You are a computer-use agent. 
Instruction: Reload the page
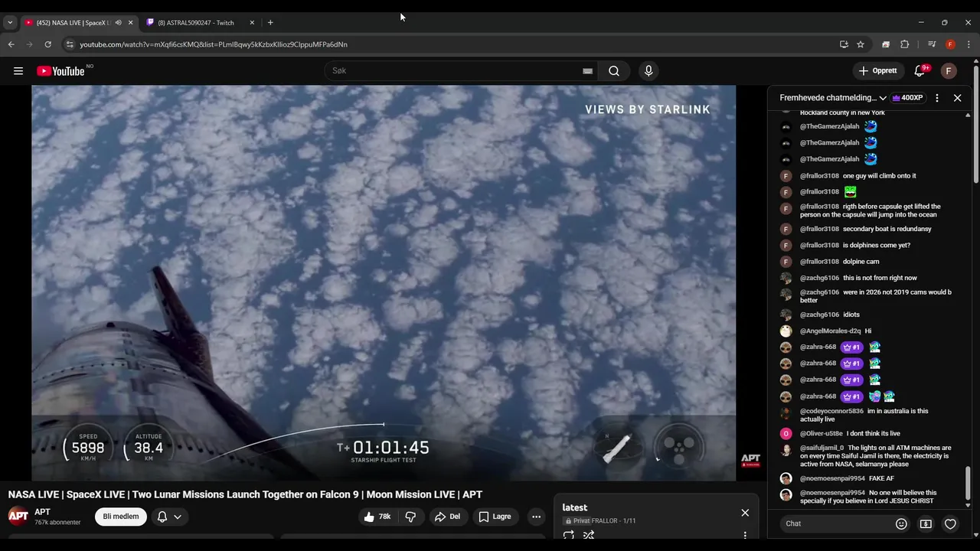pyautogui.click(x=47, y=44)
